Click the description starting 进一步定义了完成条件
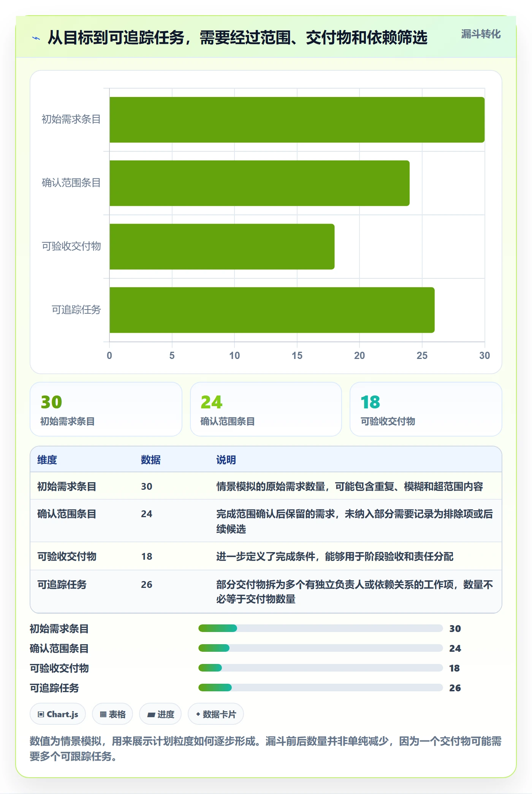532x794 pixels. (x=335, y=556)
